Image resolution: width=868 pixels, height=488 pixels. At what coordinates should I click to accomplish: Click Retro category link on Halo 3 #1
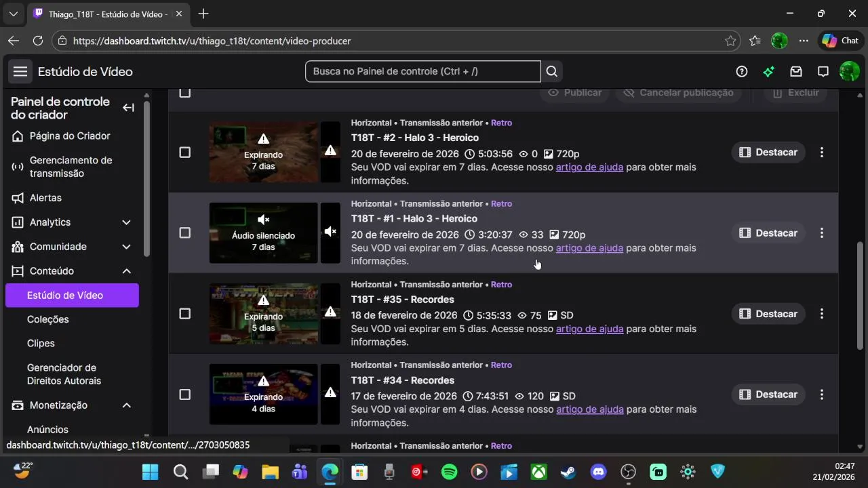pyautogui.click(x=501, y=203)
